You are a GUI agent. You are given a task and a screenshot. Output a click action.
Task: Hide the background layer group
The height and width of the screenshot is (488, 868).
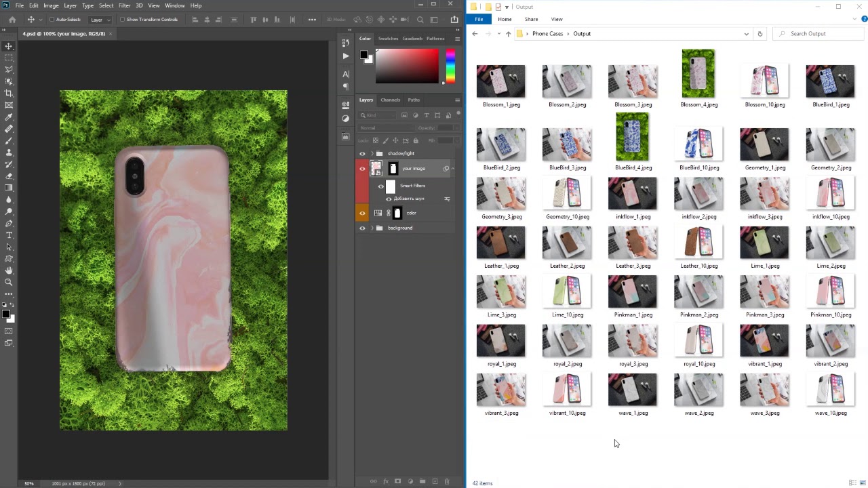click(x=362, y=228)
